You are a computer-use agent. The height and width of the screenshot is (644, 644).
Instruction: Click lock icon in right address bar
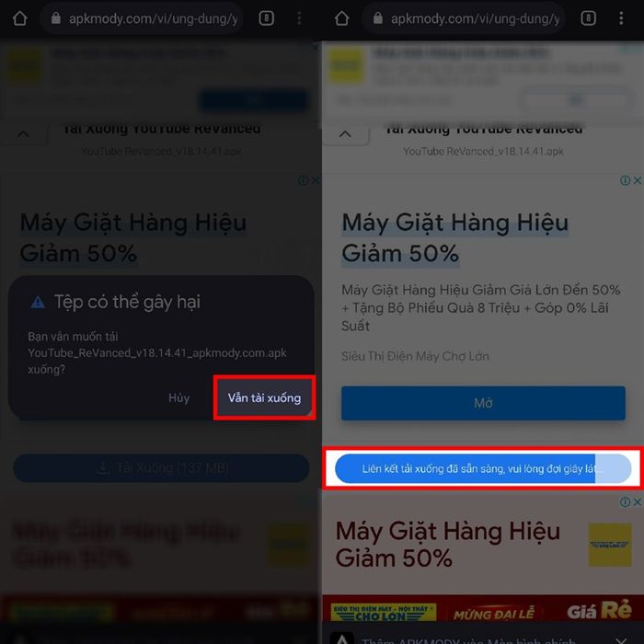[378, 18]
